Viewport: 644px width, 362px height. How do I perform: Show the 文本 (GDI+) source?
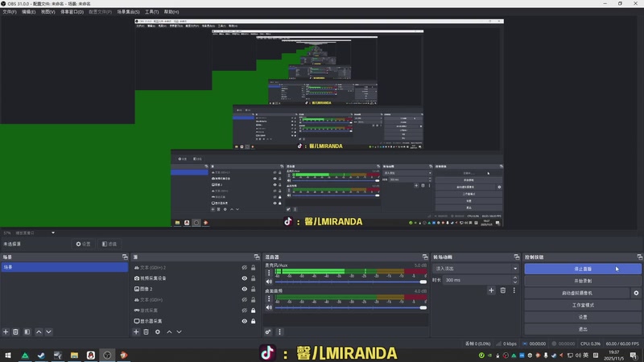pos(245,299)
